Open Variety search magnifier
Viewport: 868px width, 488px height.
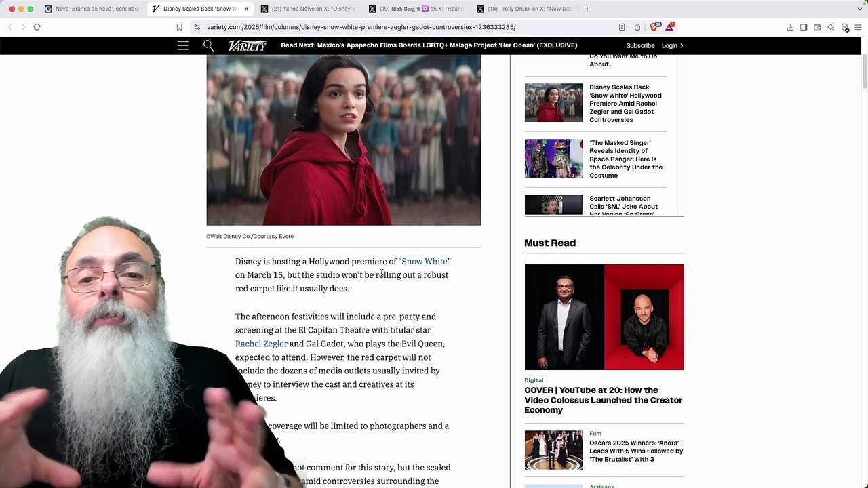208,45
